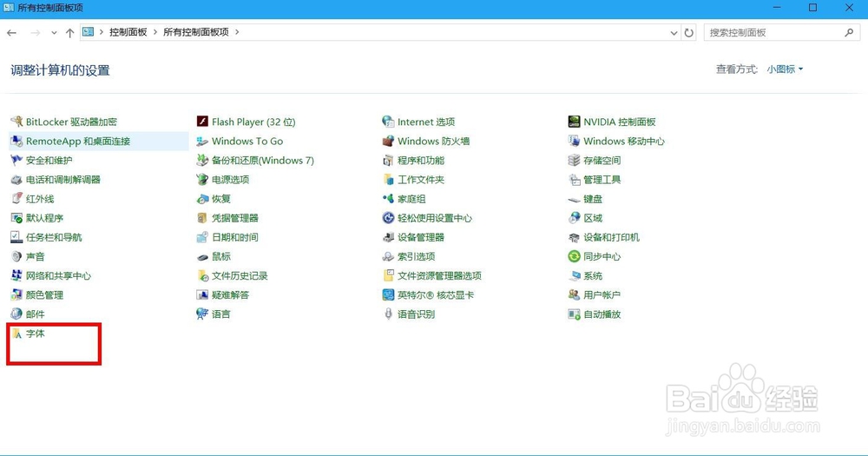This screenshot has height=456, width=868.
Task: Click the 恢复 icon
Action: [x=202, y=199]
